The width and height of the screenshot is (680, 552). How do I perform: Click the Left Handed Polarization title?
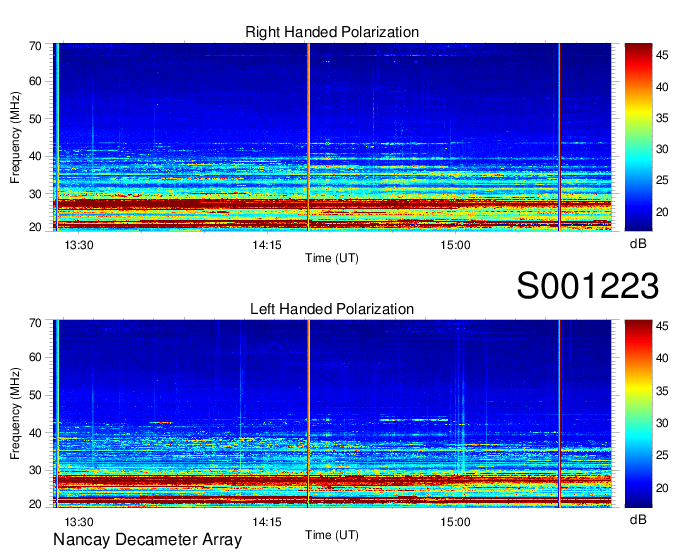pyautogui.click(x=332, y=309)
